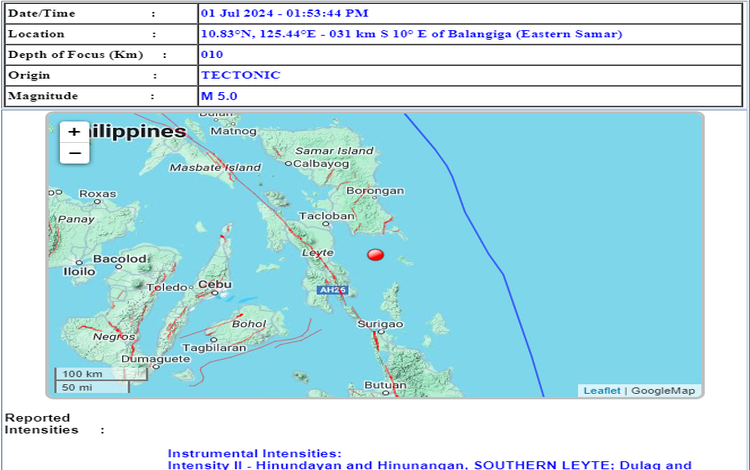Viewport: 750px width, 470px height.
Task: Click the Masbate Island label
Action: point(215,168)
